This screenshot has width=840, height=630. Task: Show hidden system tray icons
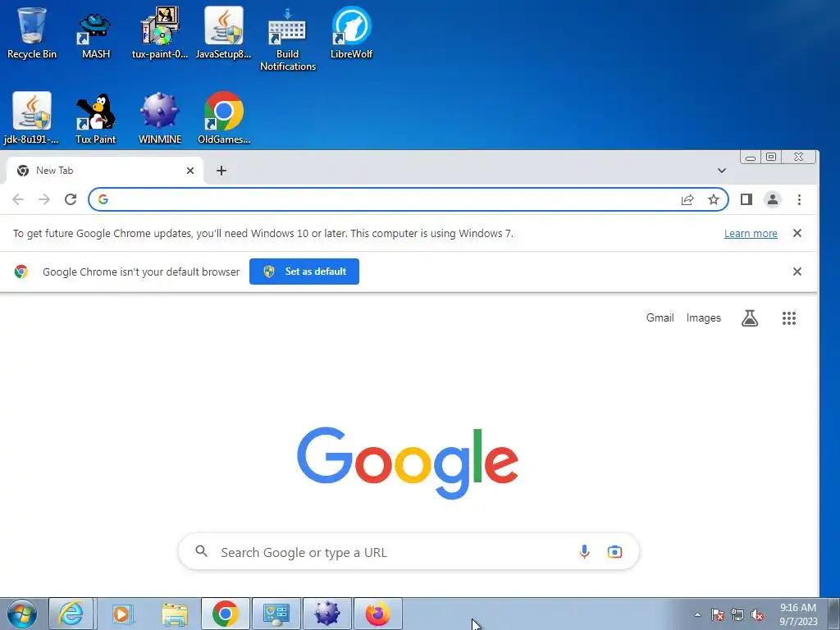coord(697,614)
